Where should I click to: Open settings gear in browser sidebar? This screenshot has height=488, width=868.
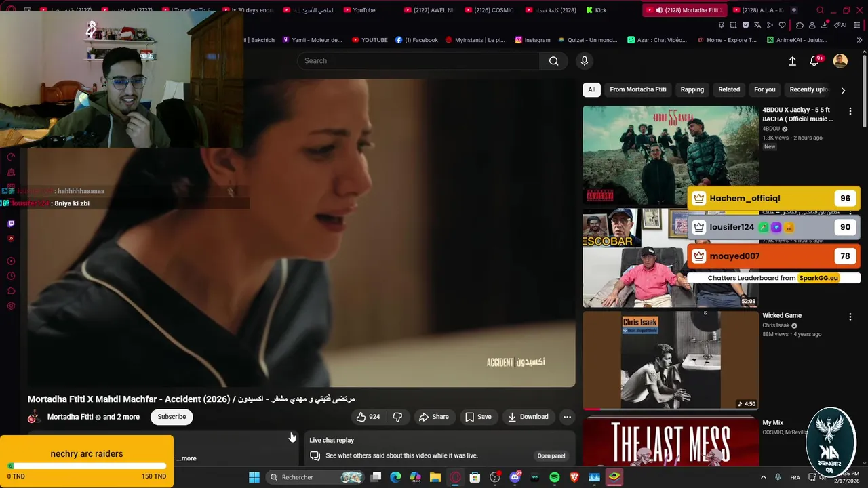(x=11, y=306)
